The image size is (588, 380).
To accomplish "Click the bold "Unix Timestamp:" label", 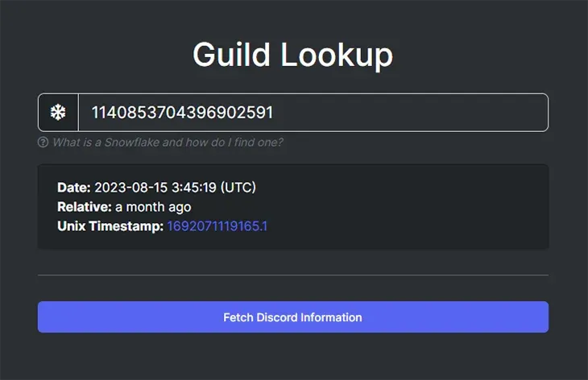I will point(110,226).
